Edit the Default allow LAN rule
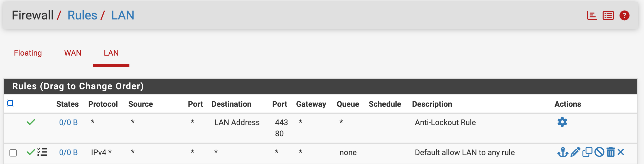The width and height of the screenshot is (644, 164). [x=575, y=152]
